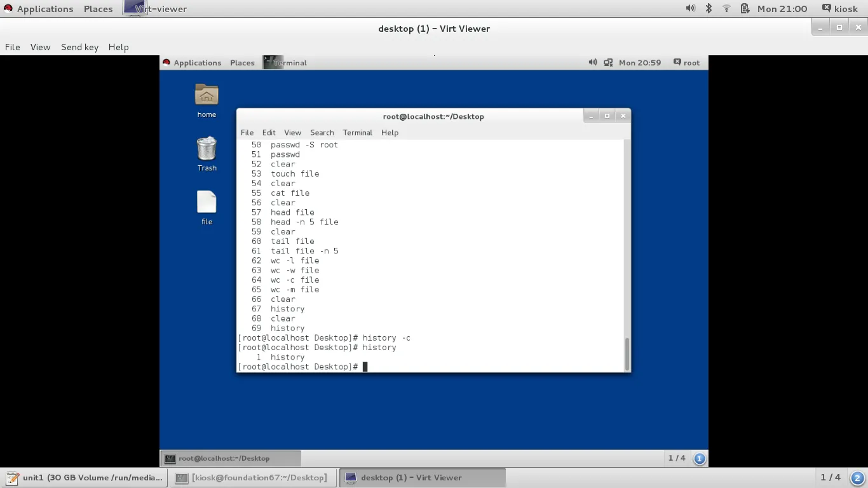This screenshot has height=488, width=868.
Task: Click guest taskbar root@localhost:~/Desktop item
Action: pyautogui.click(x=231, y=458)
